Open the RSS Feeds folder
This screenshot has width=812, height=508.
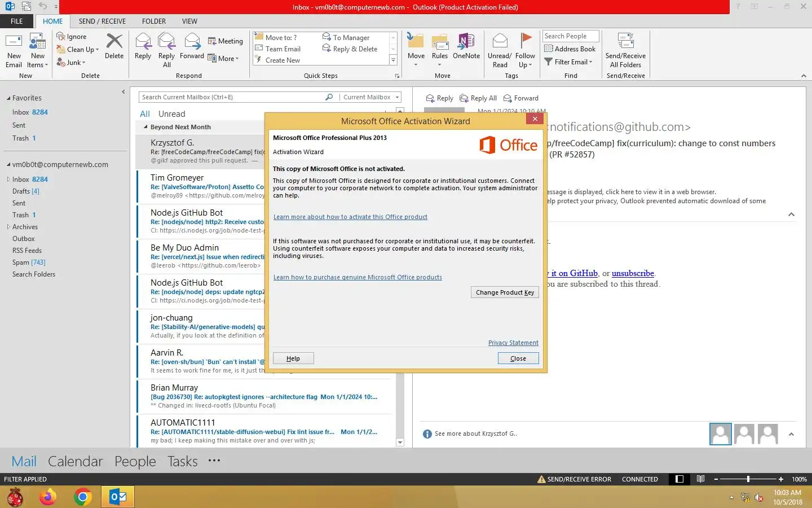[x=27, y=251]
